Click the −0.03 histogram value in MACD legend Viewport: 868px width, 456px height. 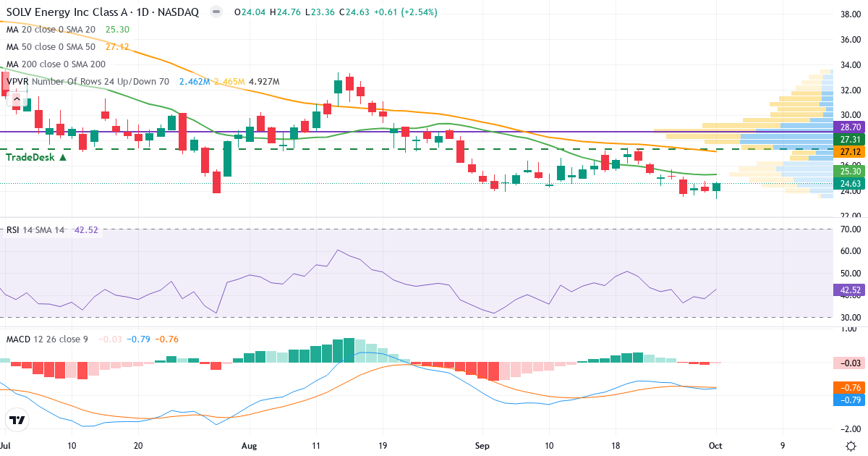[110, 339]
